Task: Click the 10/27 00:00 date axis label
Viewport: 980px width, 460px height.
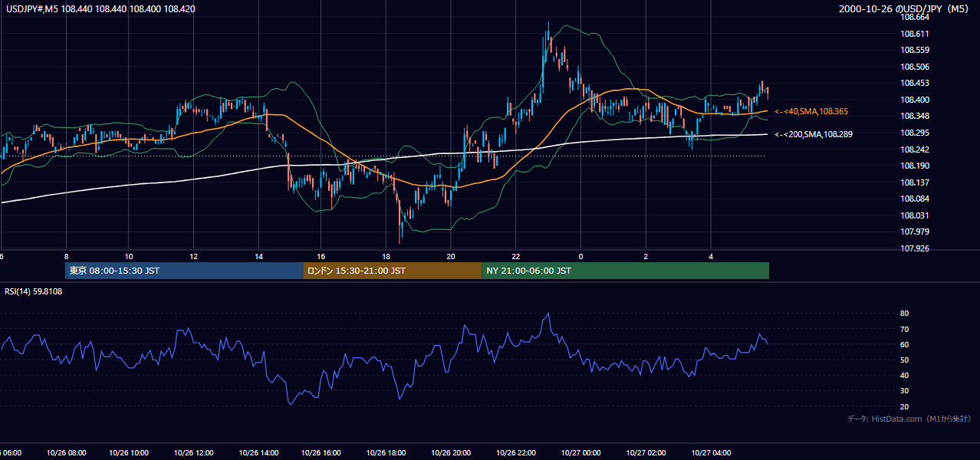Action: point(582,453)
